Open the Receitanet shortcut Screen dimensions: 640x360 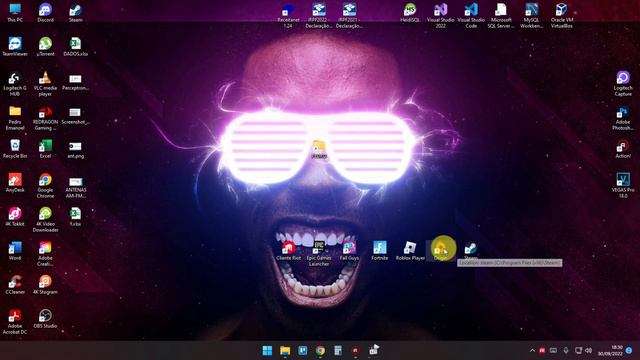(288, 15)
